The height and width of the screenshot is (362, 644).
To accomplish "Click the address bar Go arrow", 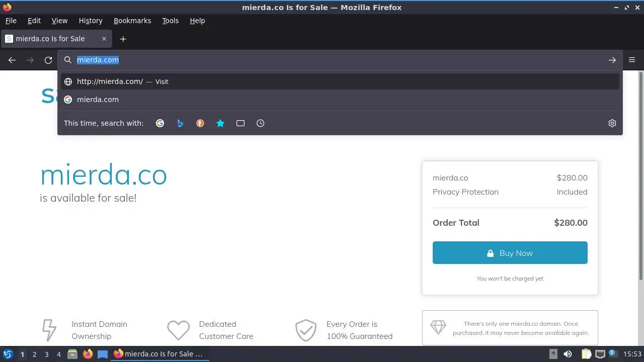I will click(612, 60).
